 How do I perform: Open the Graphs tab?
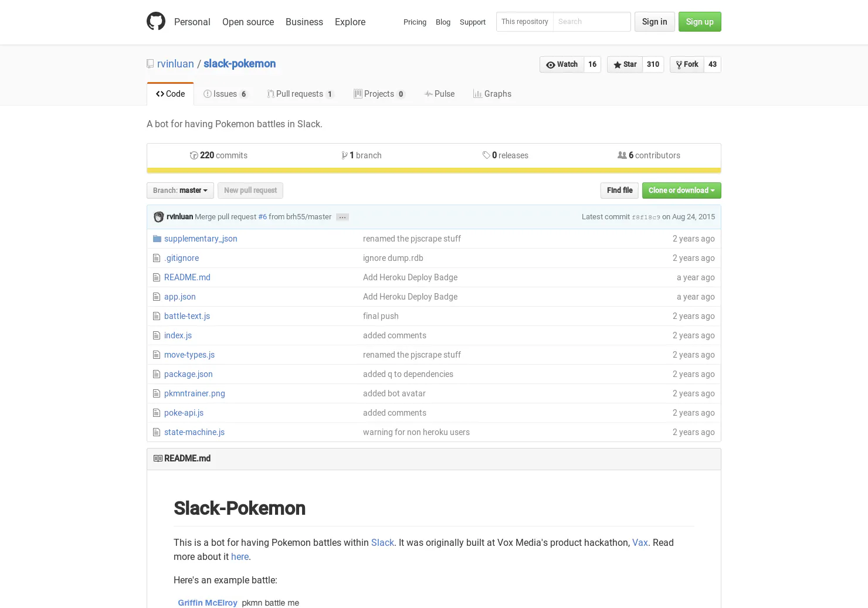(x=492, y=94)
